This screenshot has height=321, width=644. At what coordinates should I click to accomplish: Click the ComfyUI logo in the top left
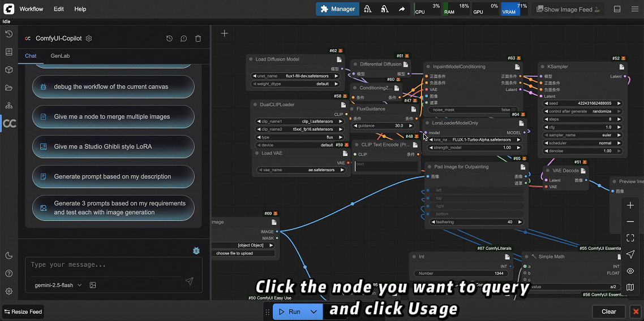click(8, 8)
